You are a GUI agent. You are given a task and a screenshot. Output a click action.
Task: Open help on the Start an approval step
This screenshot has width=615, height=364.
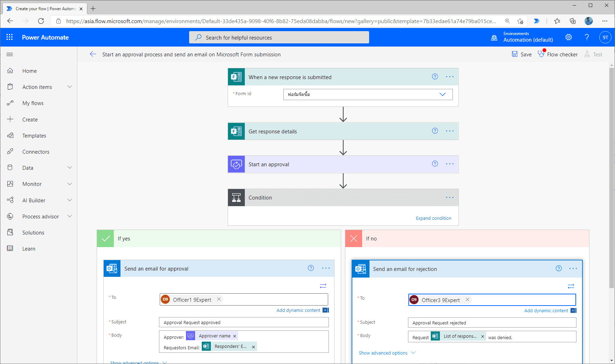(x=435, y=163)
